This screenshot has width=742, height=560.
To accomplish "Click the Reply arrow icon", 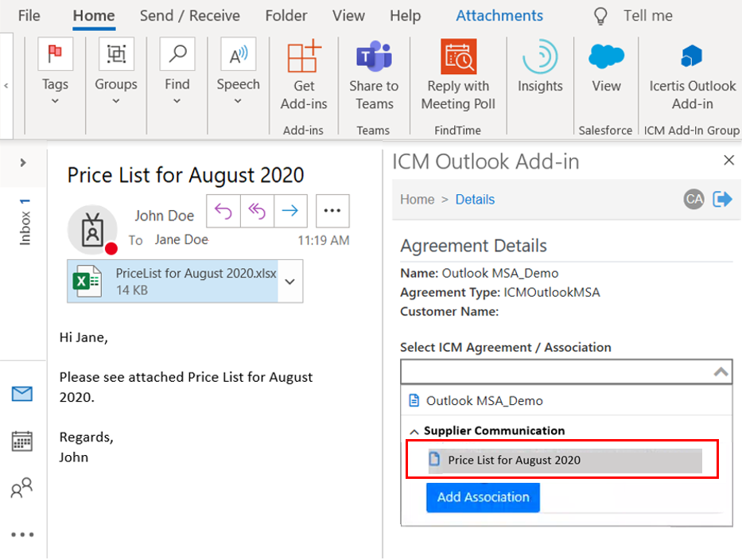I will pyautogui.click(x=223, y=211).
